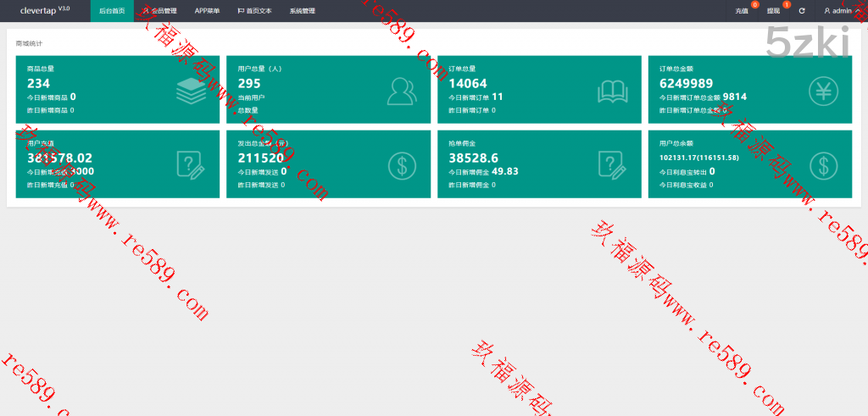Click the refresh icon in top bar

(802, 11)
